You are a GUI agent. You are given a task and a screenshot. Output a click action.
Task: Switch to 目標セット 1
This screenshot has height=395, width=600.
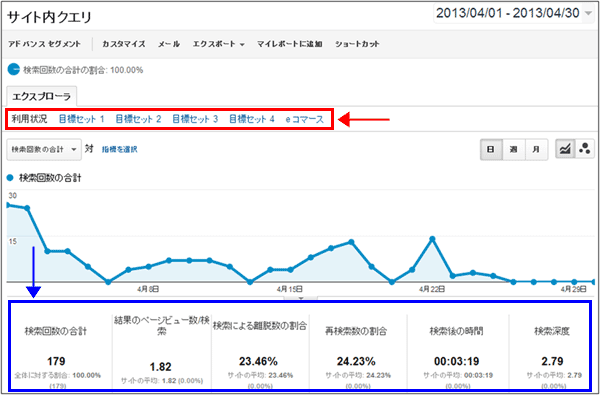82,119
